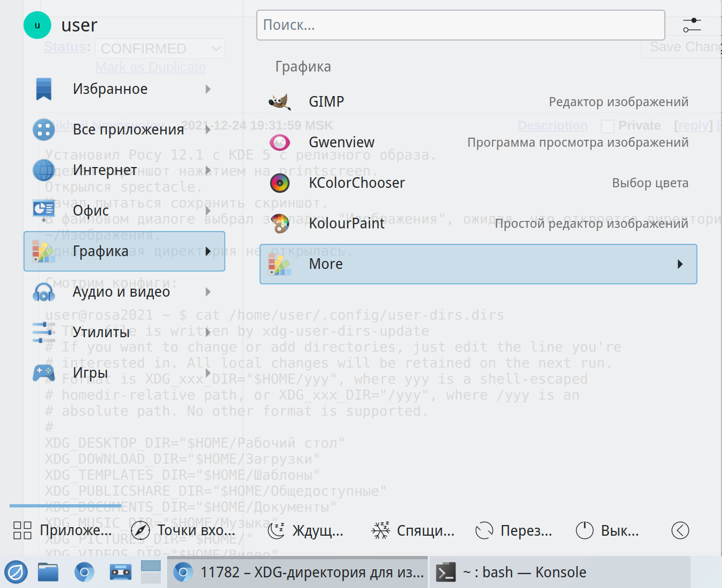Screen dimensions: 722x588
Task: Switch to the Точки входа tab
Action: click(183, 530)
